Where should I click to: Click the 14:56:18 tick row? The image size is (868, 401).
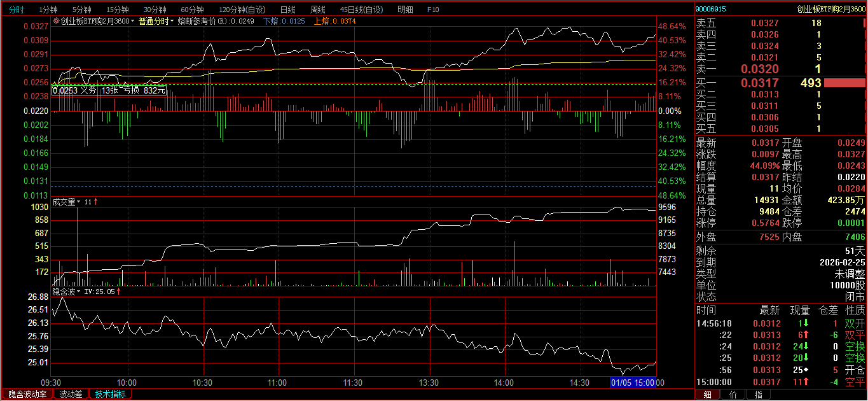coord(780,323)
